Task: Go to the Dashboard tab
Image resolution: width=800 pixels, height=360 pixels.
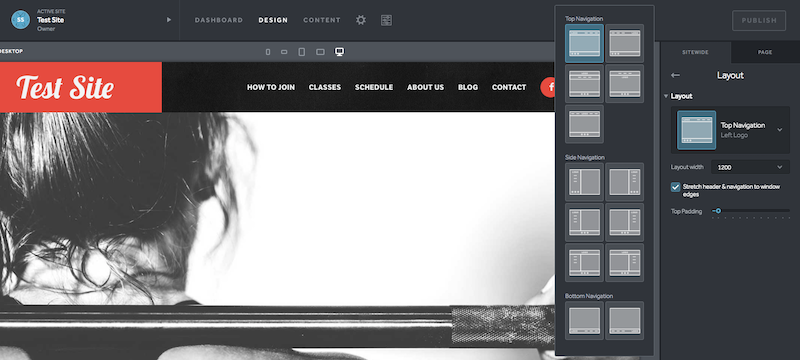Action: tap(218, 20)
